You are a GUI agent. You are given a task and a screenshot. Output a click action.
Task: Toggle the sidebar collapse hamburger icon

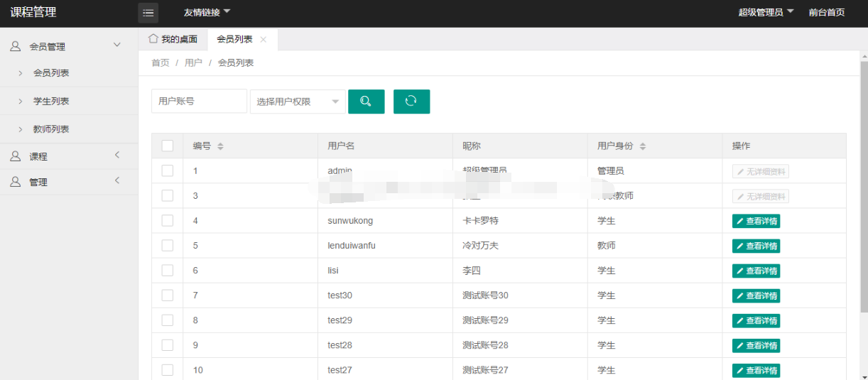pyautogui.click(x=148, y=13)
